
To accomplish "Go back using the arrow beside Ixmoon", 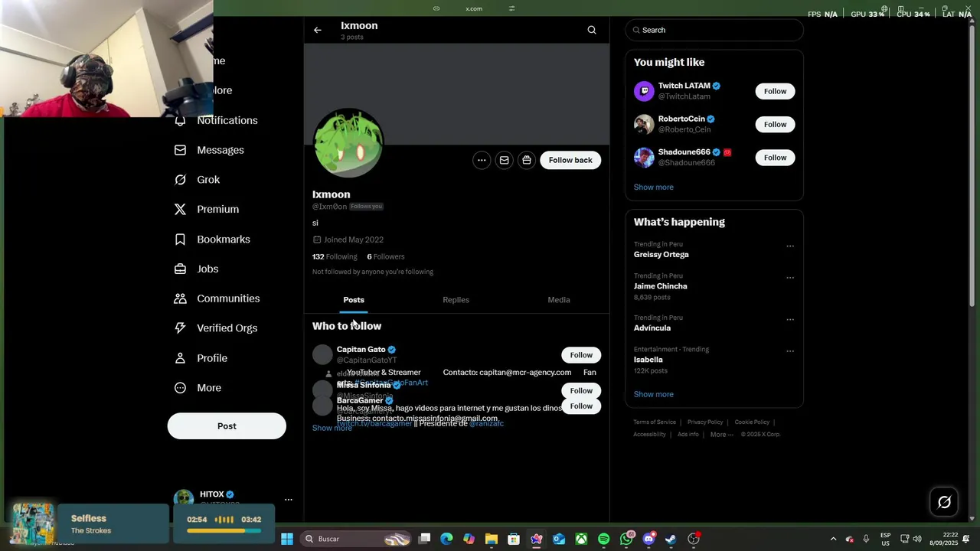I will (317, 30).
